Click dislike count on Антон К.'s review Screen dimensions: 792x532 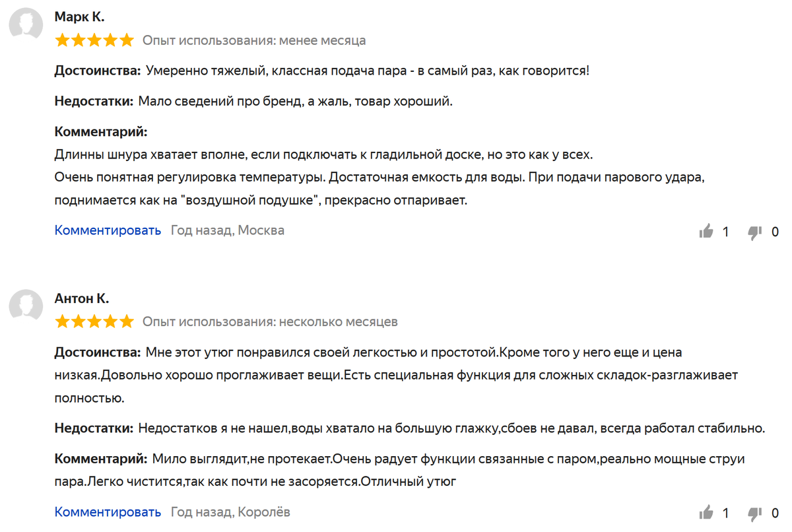pyautogui.click(x=775, y=513)
